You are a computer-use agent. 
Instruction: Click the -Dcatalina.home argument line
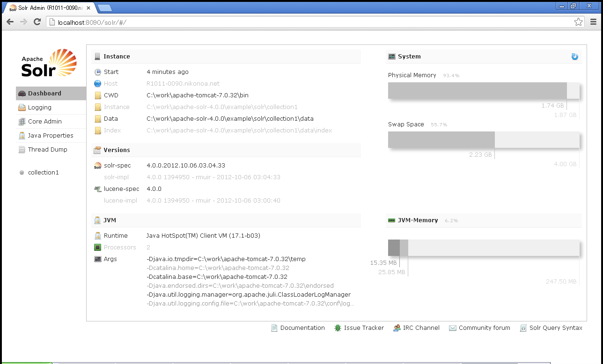click(218, 268)
